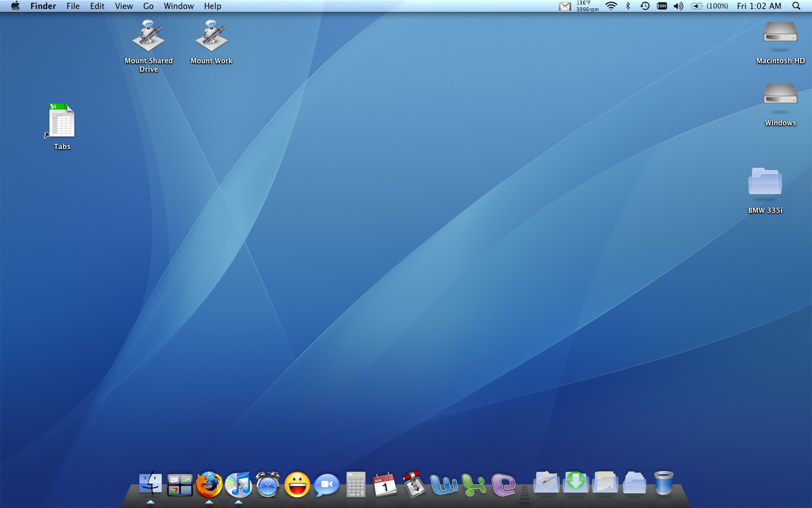Open Firefox from the Dock
812x508 pixels.
point(209,484)
